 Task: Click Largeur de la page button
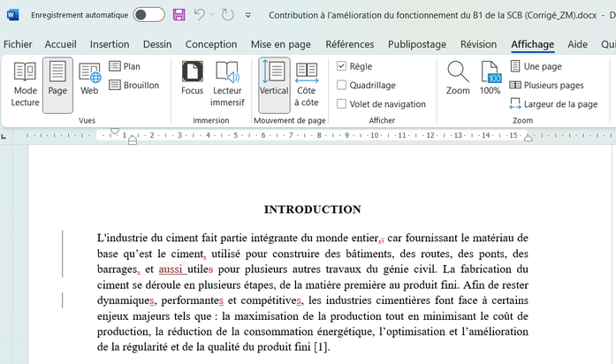coord(553,104)
